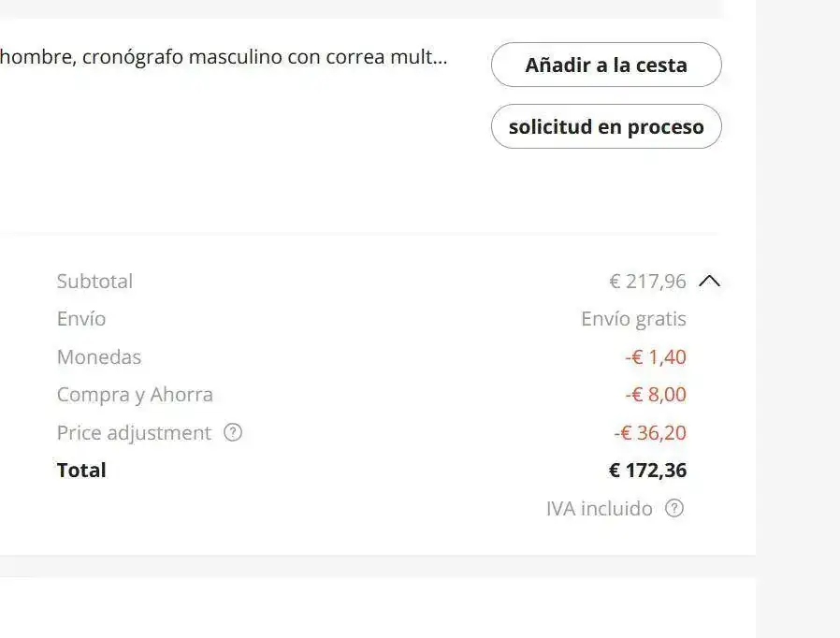
Task: Open the cronógrafo masculino product title
Action: click(x=224, y=57)
